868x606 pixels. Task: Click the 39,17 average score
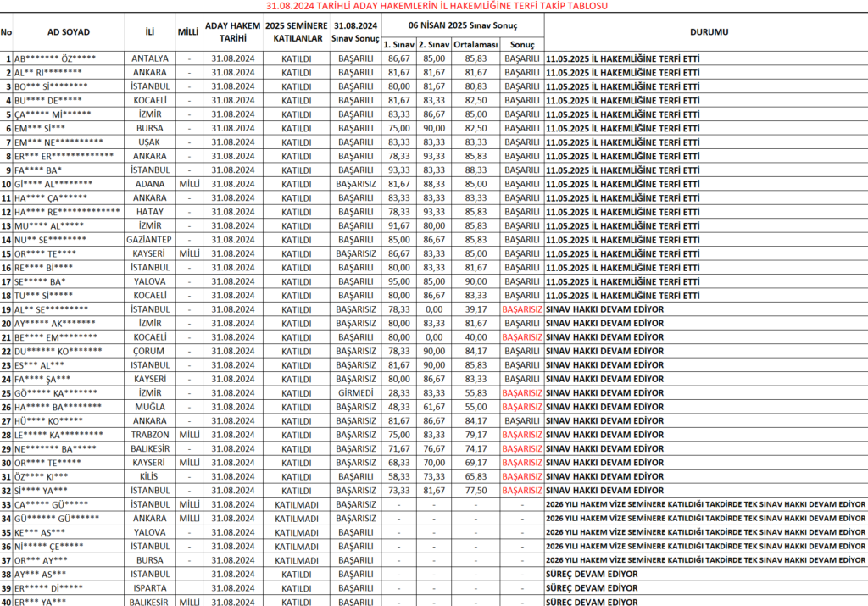(476, 309)
